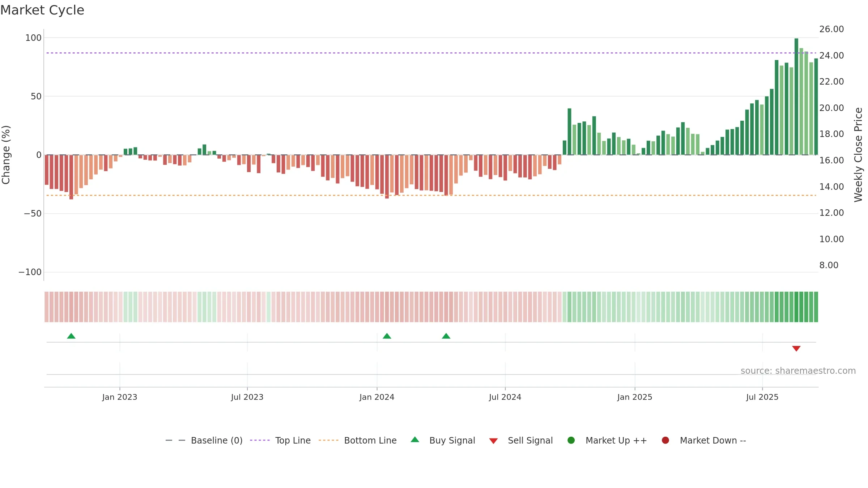Image resolution: width=868 pixels, height=488 pixels.
Task: Click the Jan 2024 axis label
Action: (x=377, y=397)
